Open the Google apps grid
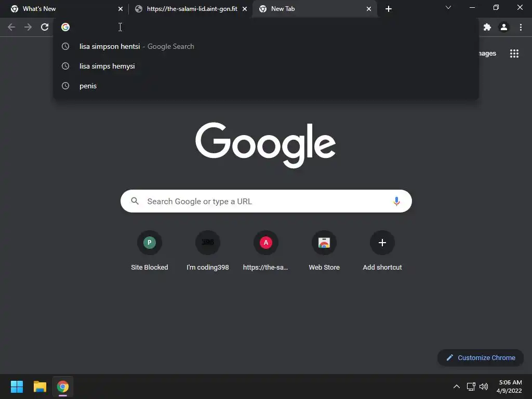The image size is (532, 399). tap(514, 54)
